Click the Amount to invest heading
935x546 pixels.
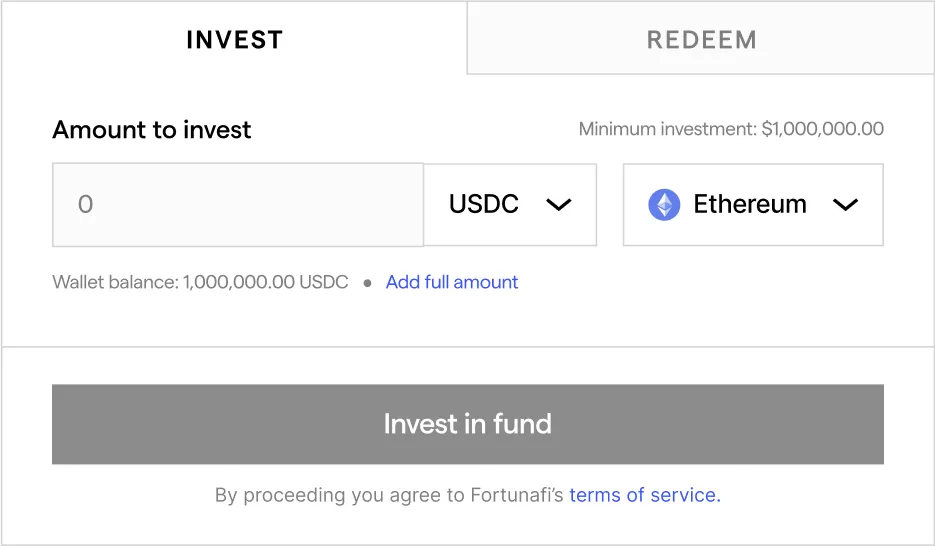[152, 130]
